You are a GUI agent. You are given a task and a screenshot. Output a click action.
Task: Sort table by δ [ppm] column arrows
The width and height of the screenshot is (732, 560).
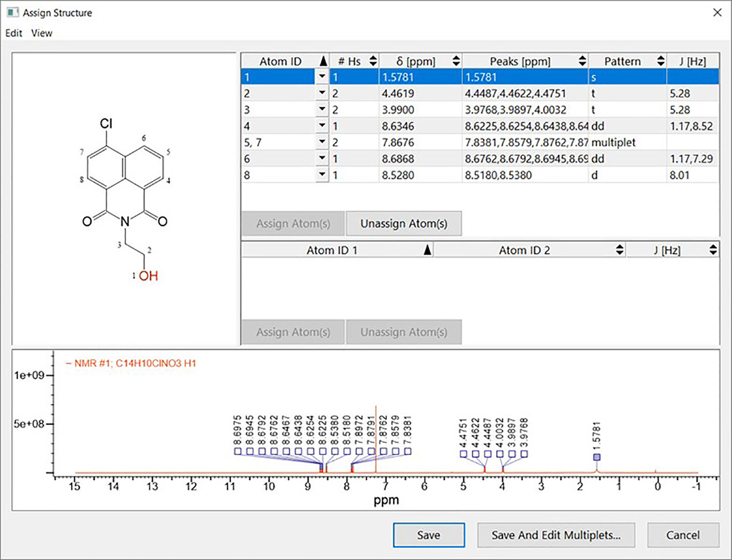(x=456, y=61)
